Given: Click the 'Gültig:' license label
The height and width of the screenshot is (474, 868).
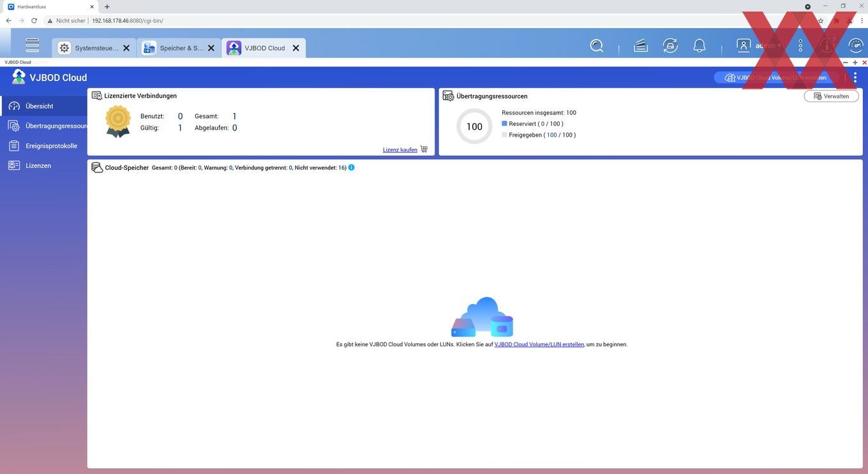Looking at the screenshot, I should pos(150,128).
